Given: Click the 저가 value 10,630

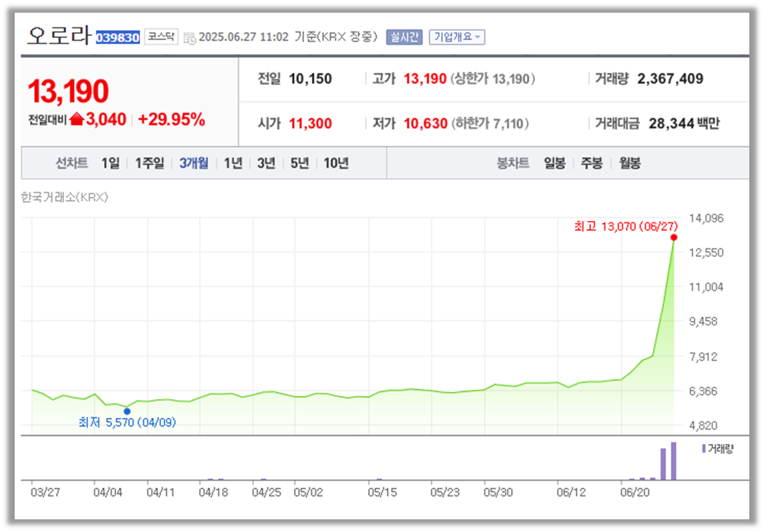Looking at the screenshot, I should click(x=425, y=123).
